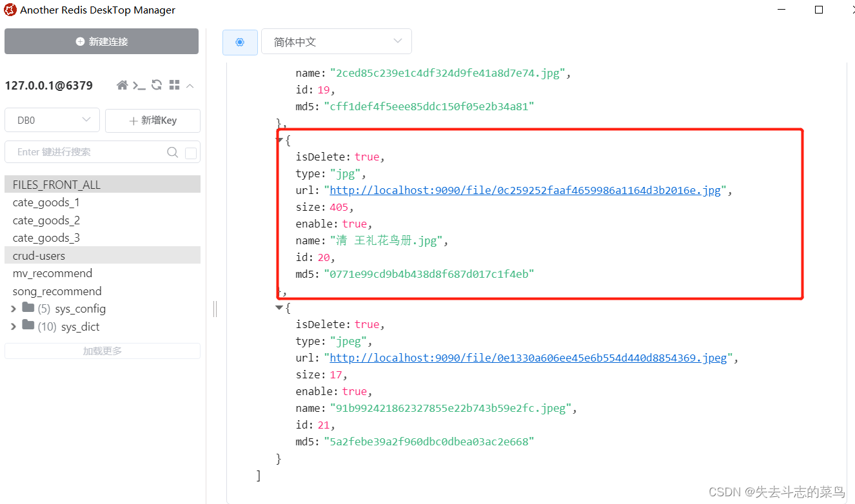
Task: Select the cate_goods_1 key
Action: click(103, 202)
